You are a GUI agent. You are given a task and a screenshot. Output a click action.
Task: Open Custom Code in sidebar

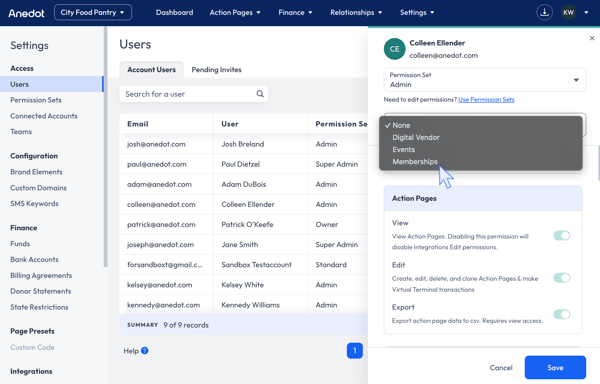click(33, 347)
